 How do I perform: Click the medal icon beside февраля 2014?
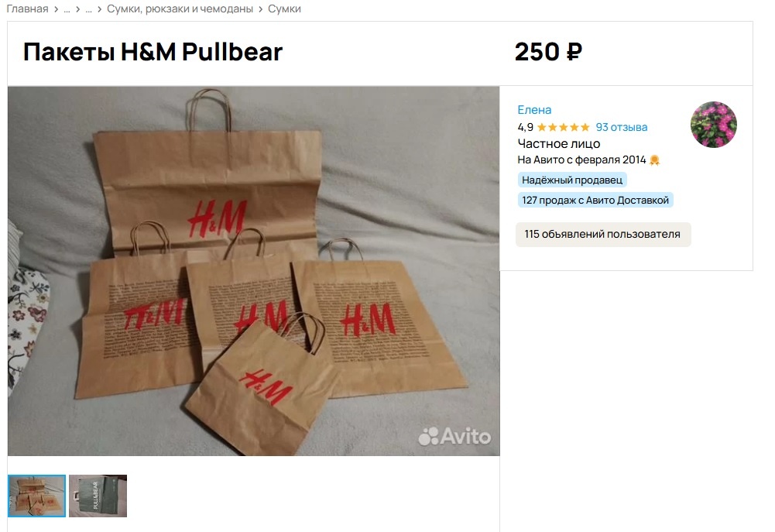pyautogui.click(x=654, y=160)
